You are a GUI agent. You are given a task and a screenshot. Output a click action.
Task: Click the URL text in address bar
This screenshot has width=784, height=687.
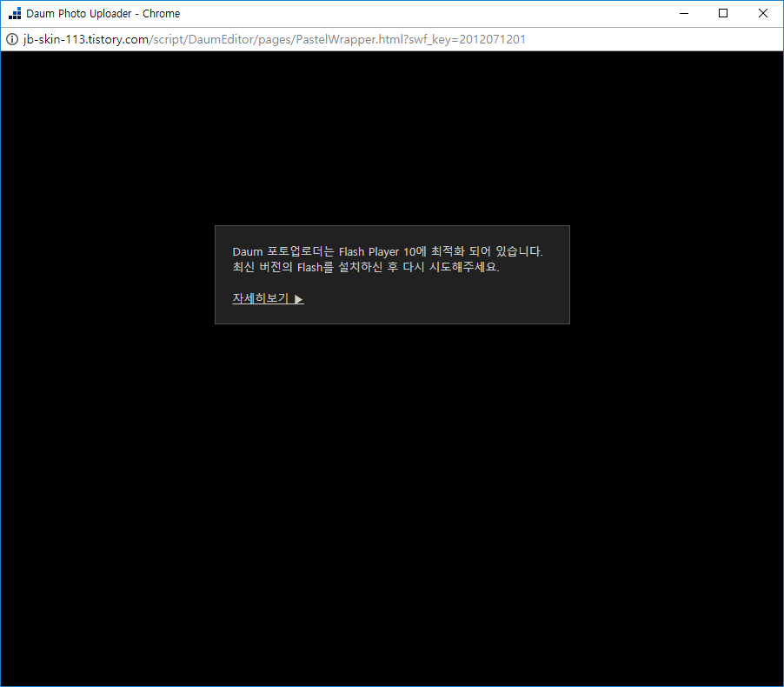click(x=275, y=39)
